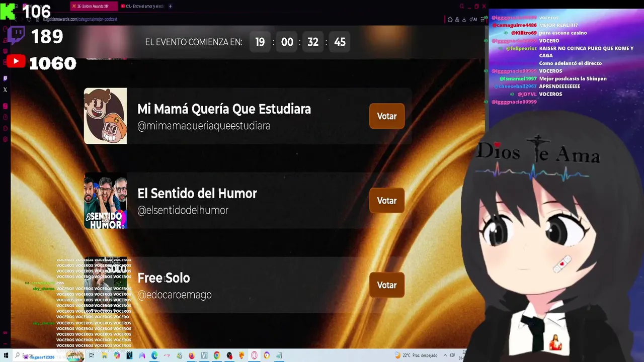The height and width of the screenshot is (362, 644).
Task: Click chat user @cheeseball2967
Action: point(515,86)
